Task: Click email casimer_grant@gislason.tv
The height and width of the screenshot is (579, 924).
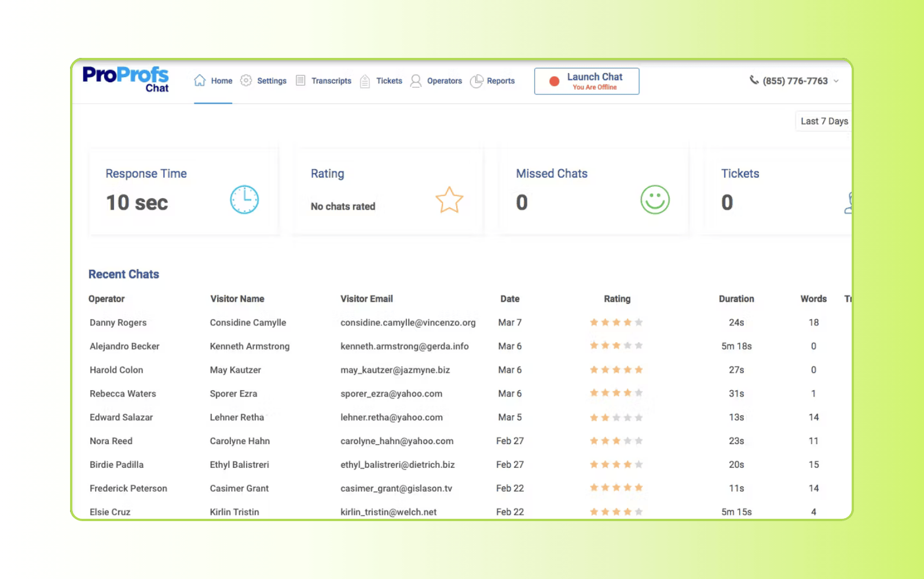Action: (x=397, y=489)
